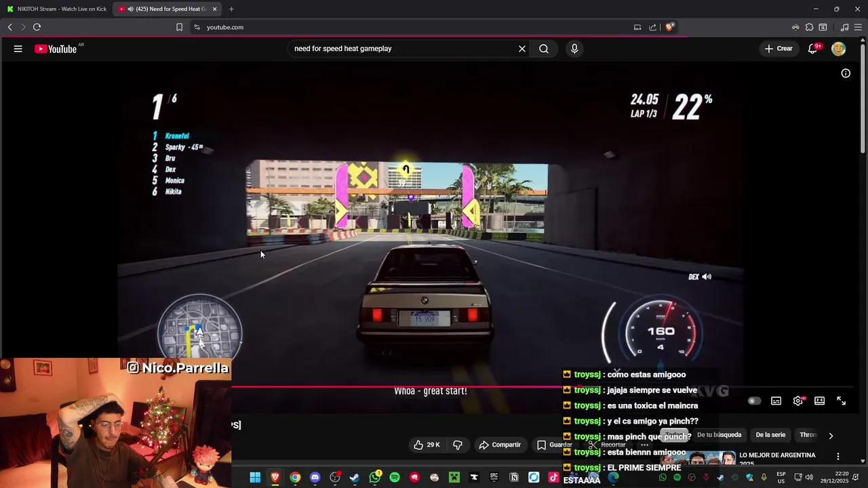Screen dimensions: 868x488
Task: Open Steam from the taskbar
Action: tap(355, 477)
